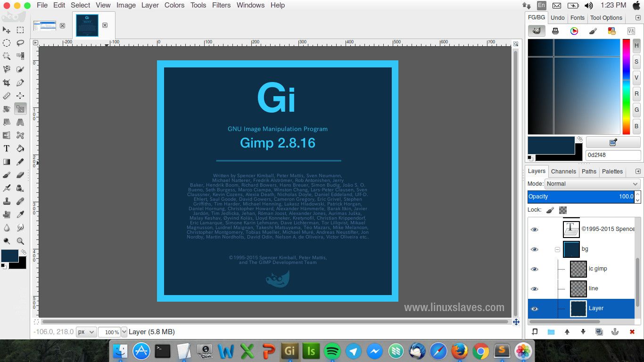Activate the Fuzzy Select wand tool
The image size is (644, 362).
pyautogui.click(x=7, y=56)
